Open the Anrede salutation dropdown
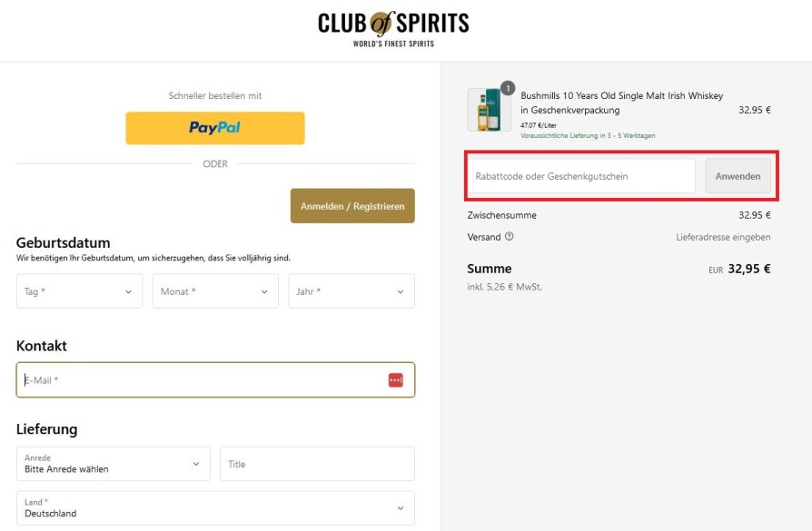Viewport: 812px width, 531px height. pos(113,464)
